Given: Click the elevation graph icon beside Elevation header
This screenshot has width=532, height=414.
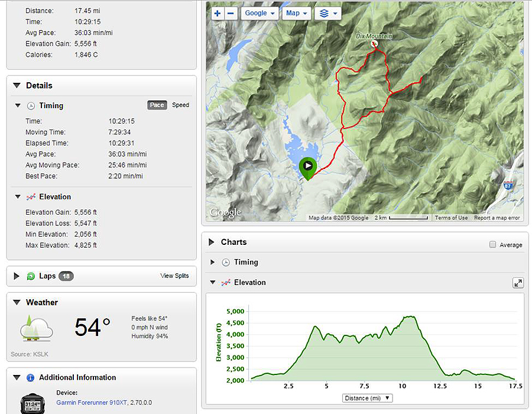Looking at the screenshot, I should click(x=225, y=283).
